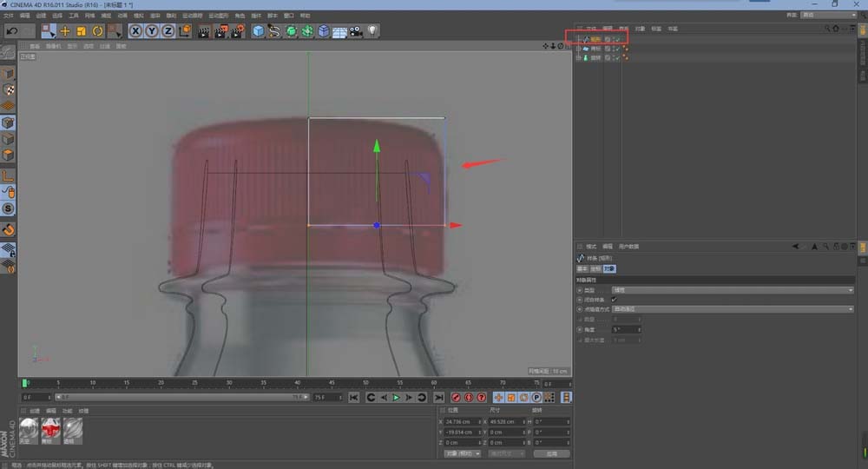Open the green array modeling icon

tap(307, 31)
